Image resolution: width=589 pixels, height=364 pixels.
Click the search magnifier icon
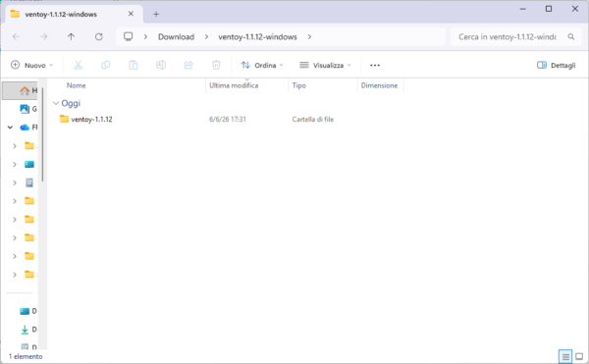571,36
